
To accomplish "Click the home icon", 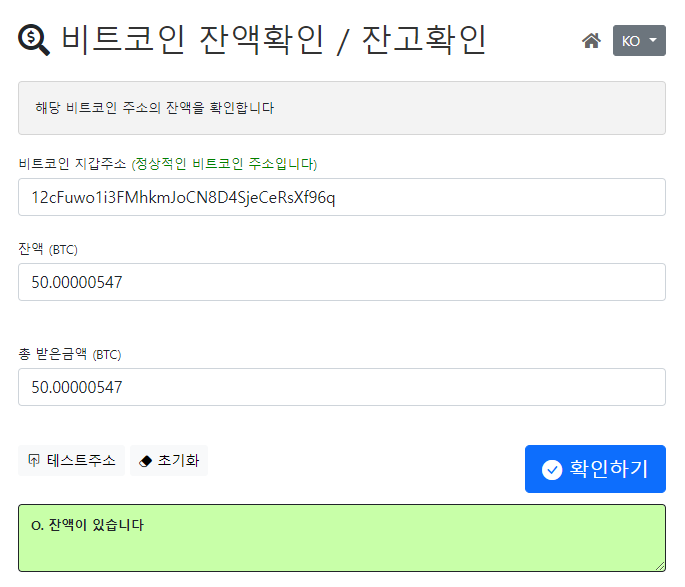I will (591, 41).
